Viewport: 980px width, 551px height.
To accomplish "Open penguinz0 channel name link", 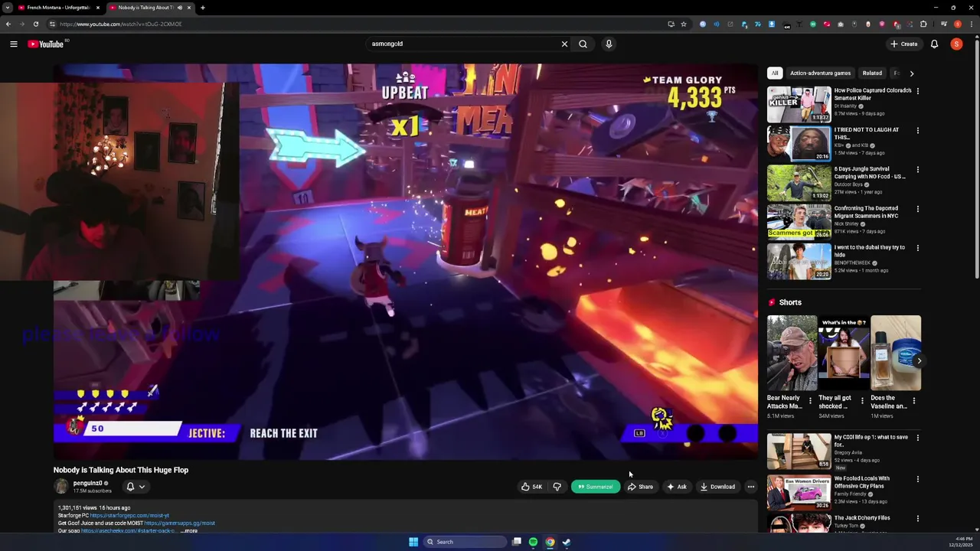I will [x=87, y=483].
